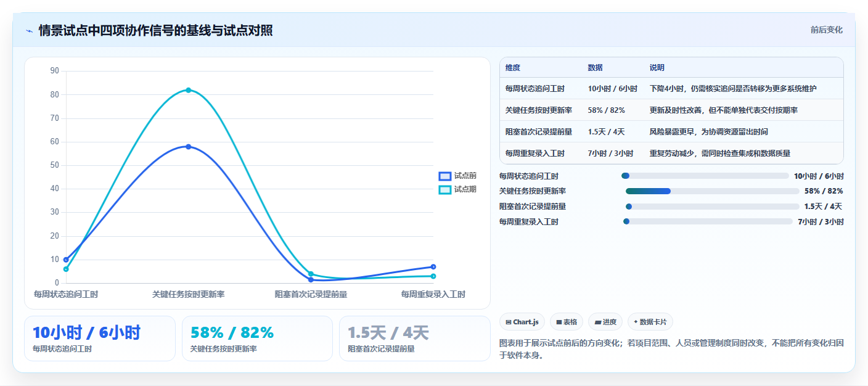868x386 pixels.
Task: Click x-axis label 阻塞首次记录提前量
Action: (x=311, y=294)
